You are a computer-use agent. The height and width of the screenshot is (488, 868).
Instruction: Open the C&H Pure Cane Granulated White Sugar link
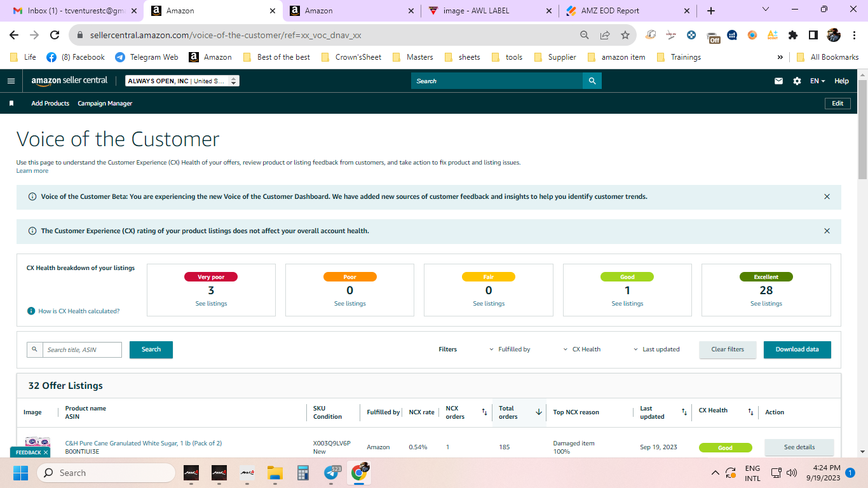(144, 444)
